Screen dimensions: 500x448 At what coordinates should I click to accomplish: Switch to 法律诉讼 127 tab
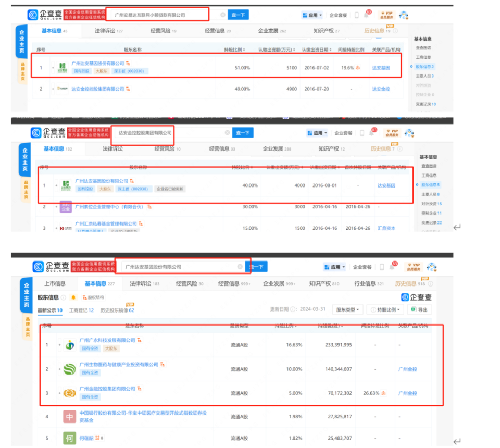pos(109,31)
